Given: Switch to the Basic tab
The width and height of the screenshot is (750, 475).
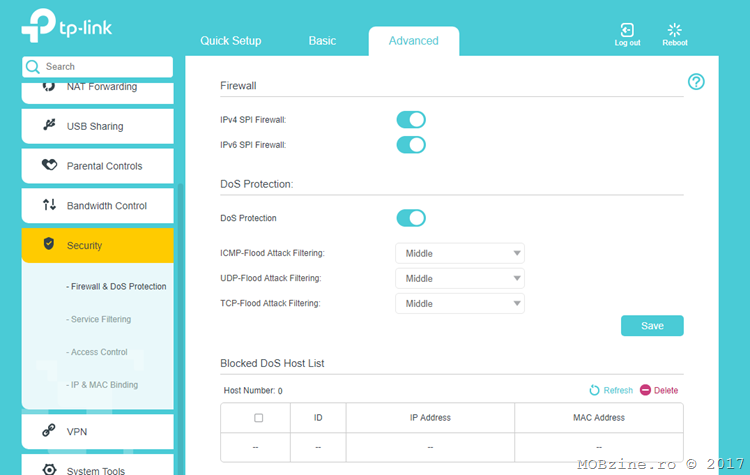Looking at the screenshot, I should [x=322, y=41].
